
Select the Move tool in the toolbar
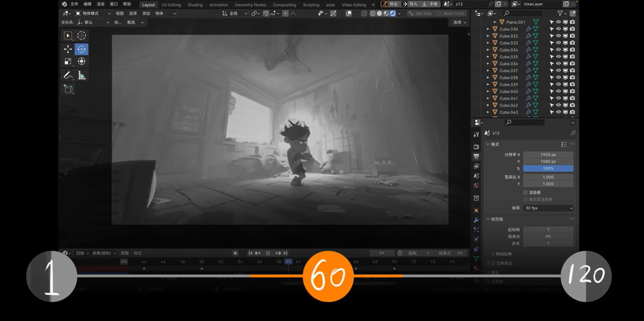coord(68,49)
